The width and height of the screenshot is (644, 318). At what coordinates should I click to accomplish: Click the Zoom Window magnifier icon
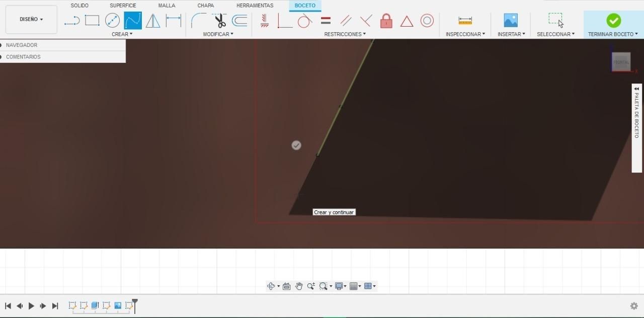click(x=324, y=286)
